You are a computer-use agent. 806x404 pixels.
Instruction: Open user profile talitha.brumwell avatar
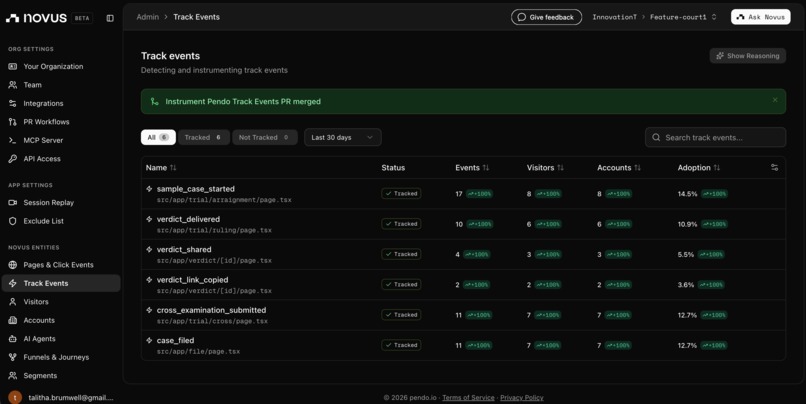(15, 397)
